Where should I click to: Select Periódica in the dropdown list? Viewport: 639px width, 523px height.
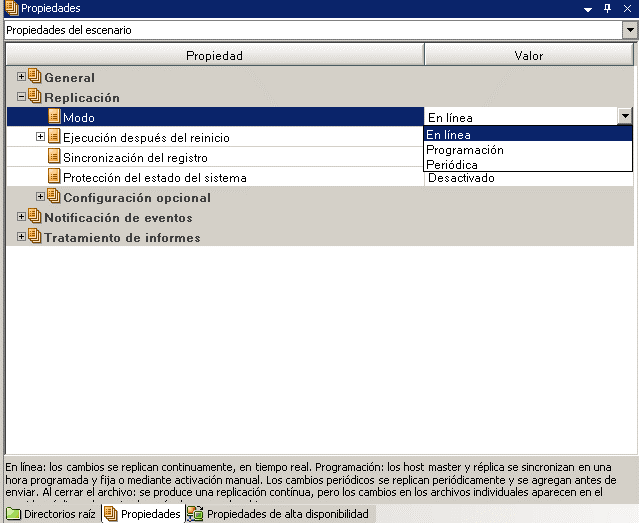(x=528, y=164)
